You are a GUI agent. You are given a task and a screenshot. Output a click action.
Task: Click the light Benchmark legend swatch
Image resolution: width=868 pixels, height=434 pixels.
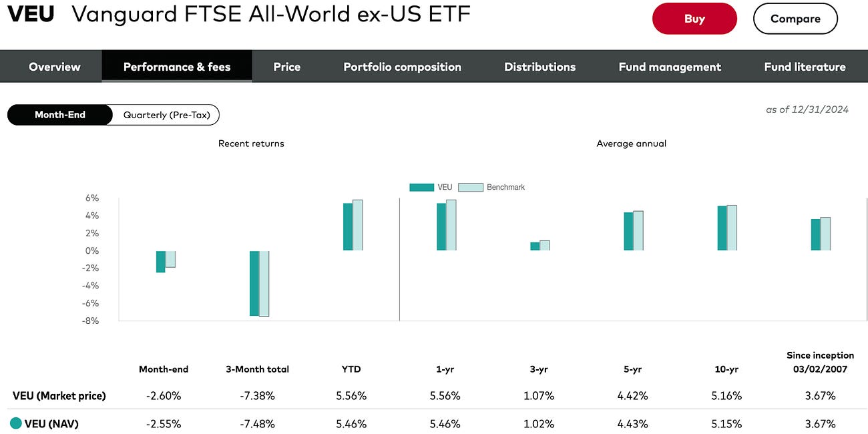point(471,187)
